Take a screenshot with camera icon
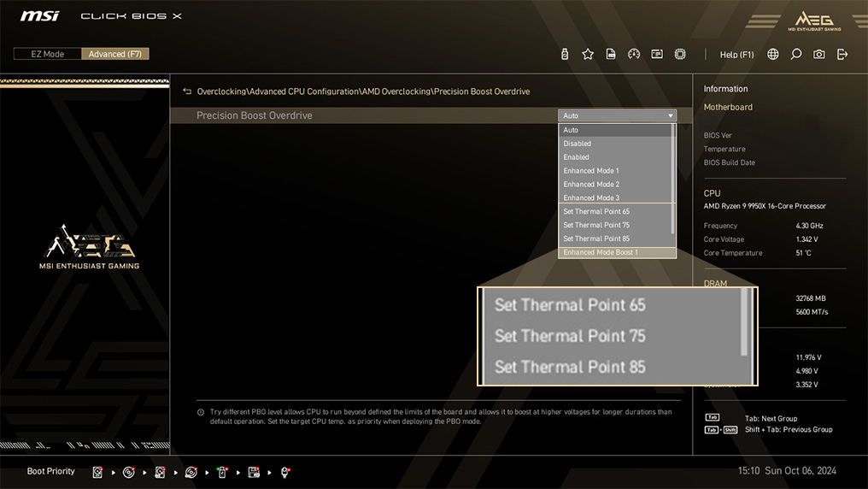Image resolution: width=868 pixels, height=489 pixels. pos(819,54)
